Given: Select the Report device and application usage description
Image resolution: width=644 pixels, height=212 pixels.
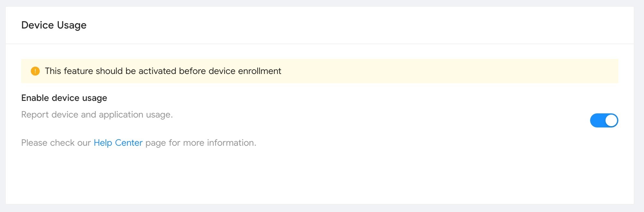Looking at the screenshot, I should pyautogui.click(x=97, y=115).
